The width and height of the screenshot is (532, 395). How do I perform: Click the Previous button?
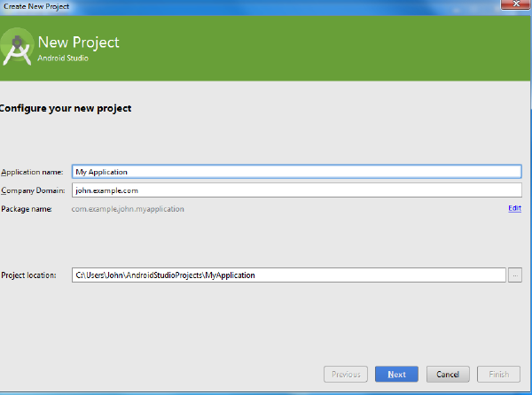tap(346, 374)
